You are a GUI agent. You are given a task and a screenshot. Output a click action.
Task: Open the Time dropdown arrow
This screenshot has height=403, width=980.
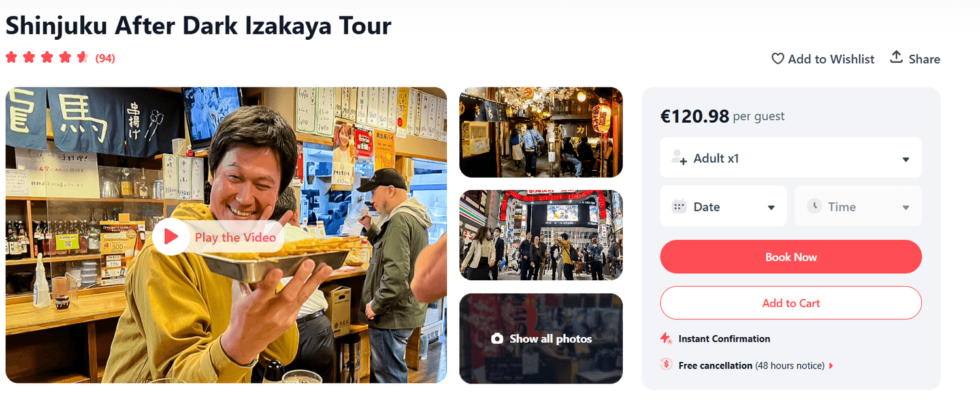click(906, 208)
